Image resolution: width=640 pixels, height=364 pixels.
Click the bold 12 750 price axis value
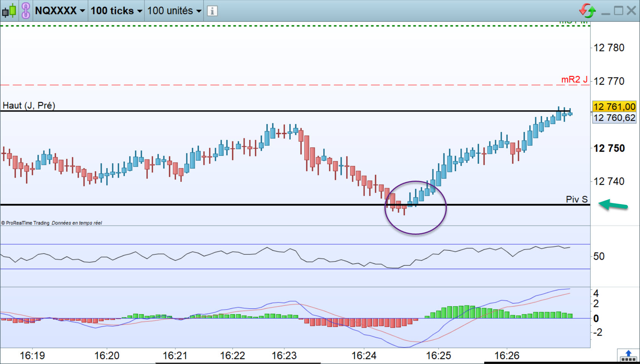[609, 148]
